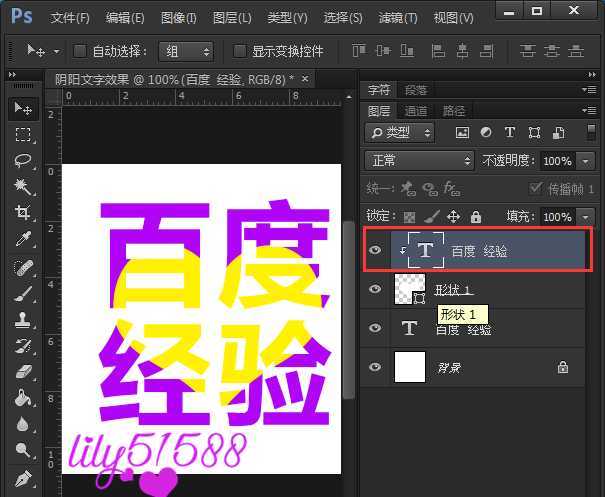The width and height of the screenshot is (605, 497).
Task: Switch to the 段落 paragraph tab
Action: [x=416, y=90]
